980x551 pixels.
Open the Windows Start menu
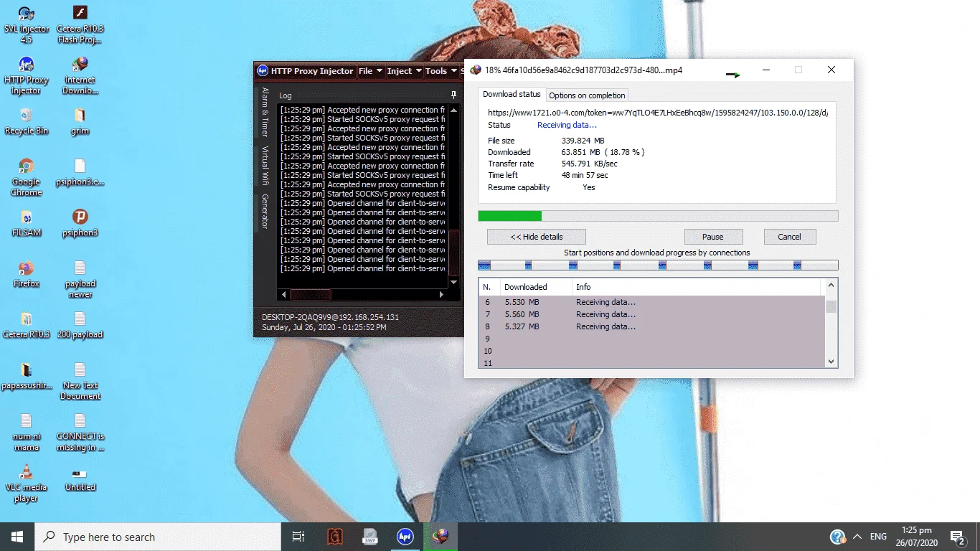(17, 537)
